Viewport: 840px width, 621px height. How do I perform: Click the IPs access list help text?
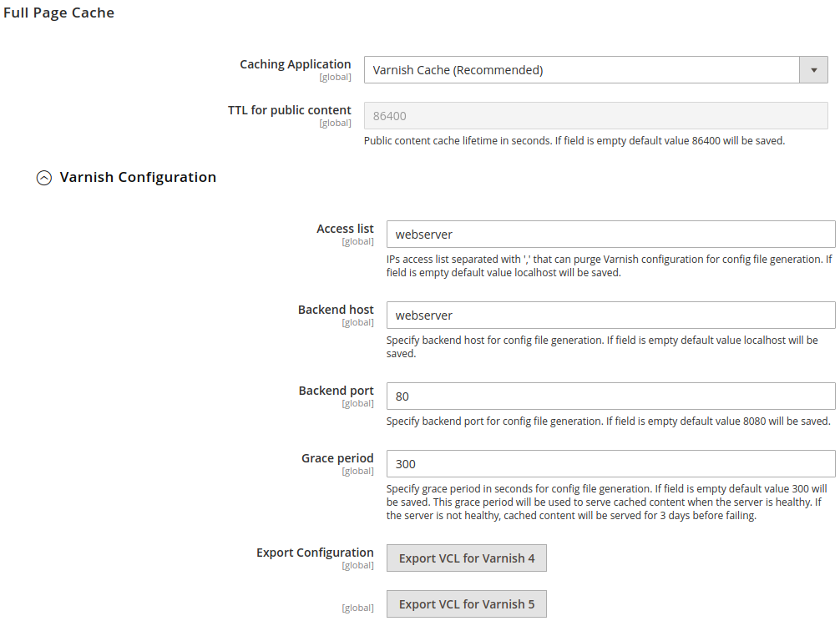pyautogui.click(x=610, y=265)
